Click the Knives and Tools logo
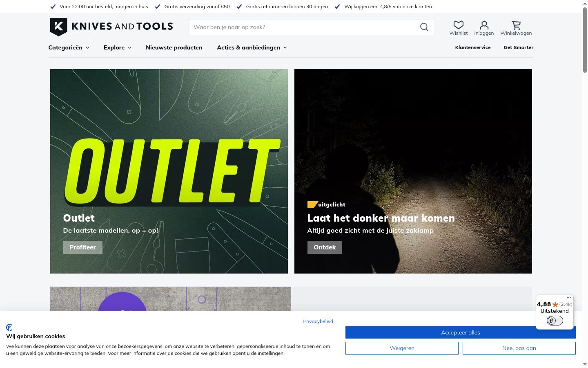Image resolution: width=588 pixels, height=368 pixels. tap(111, 27)
